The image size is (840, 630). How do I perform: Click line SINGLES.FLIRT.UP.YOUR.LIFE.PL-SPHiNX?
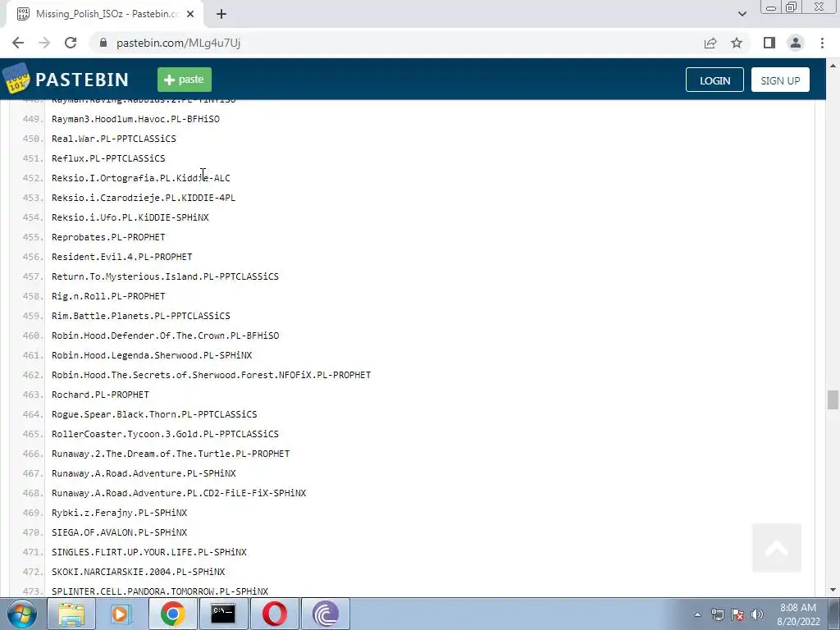point(149,552)
